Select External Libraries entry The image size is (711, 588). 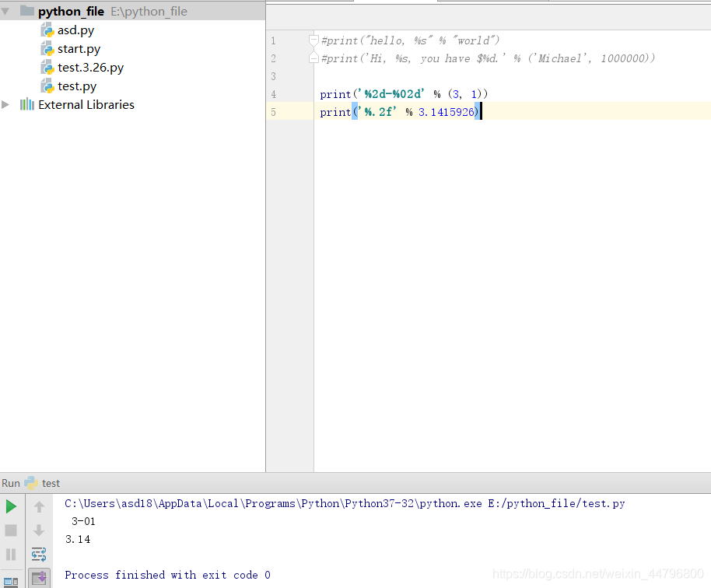[86, 105]
